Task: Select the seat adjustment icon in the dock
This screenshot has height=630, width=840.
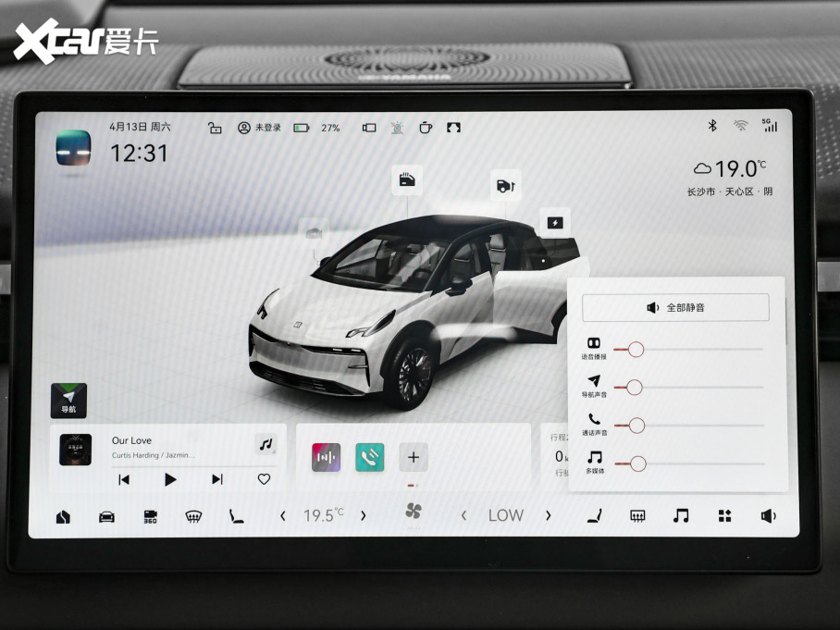Action: (237, 515)
